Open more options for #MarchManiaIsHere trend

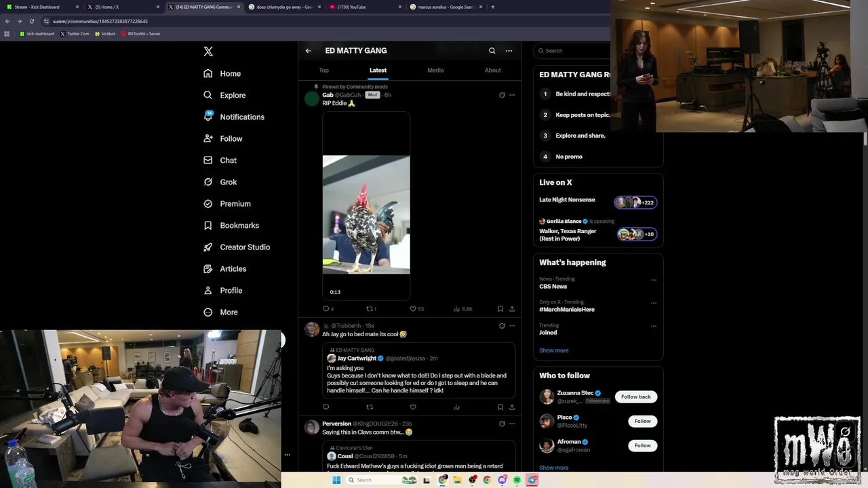[x=654, y=303]
